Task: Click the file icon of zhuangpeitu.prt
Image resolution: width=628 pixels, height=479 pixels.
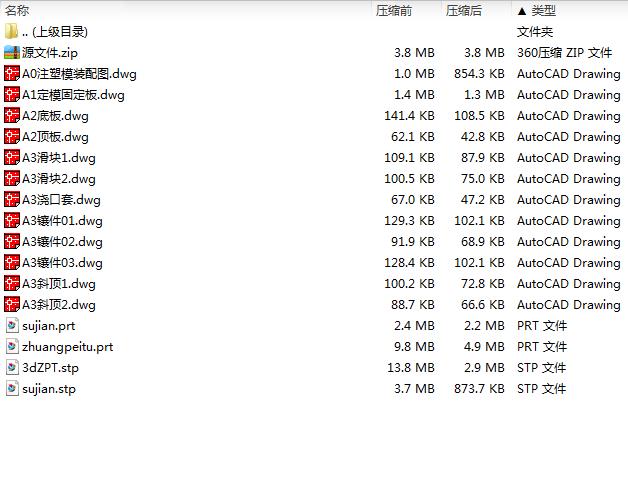Action: pyautogui.click(x=12, y=346)
